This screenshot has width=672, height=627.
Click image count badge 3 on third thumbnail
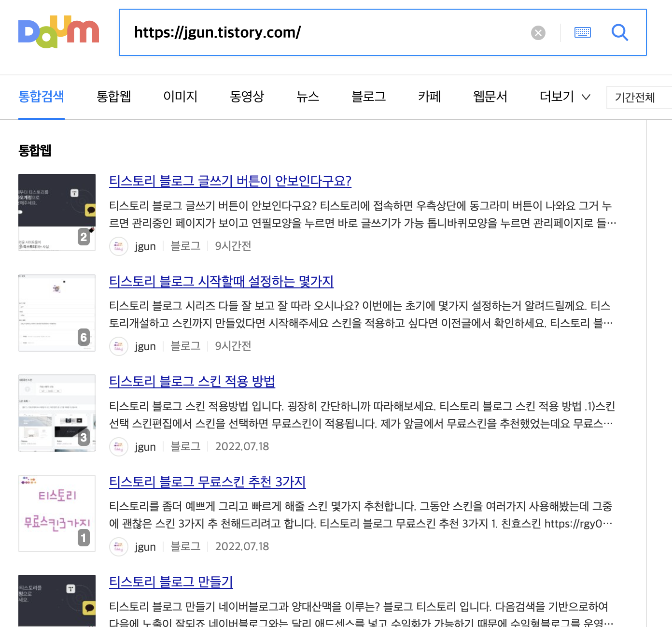(84, 437)
